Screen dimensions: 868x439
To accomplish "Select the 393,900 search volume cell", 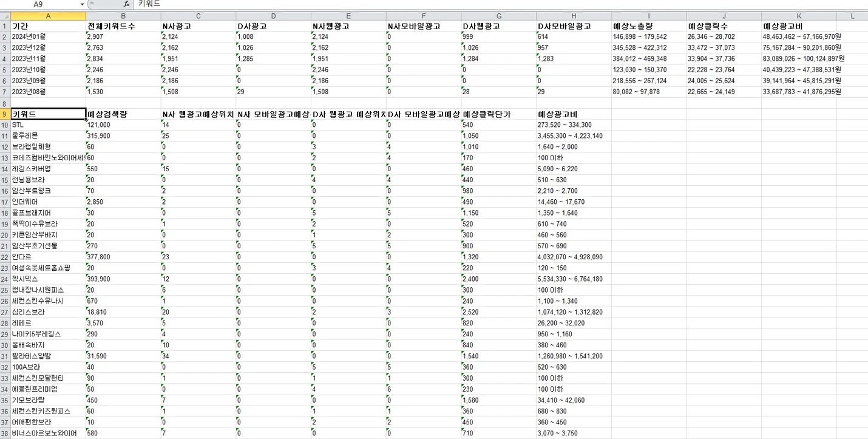I will coord(123,279).
